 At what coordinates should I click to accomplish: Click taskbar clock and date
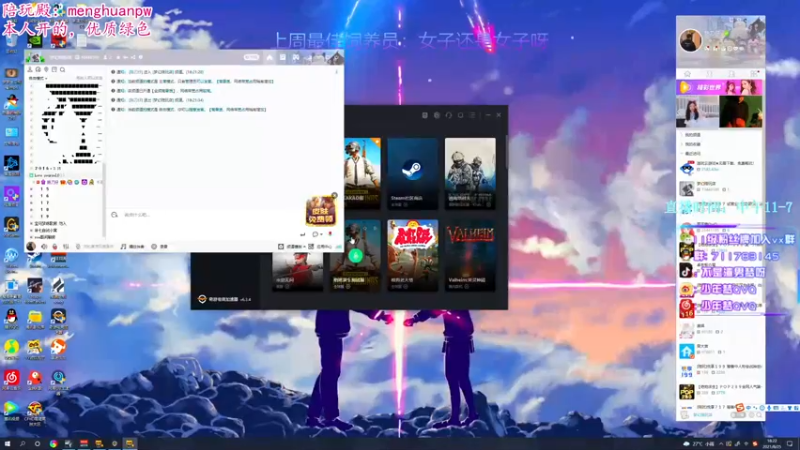771,443
